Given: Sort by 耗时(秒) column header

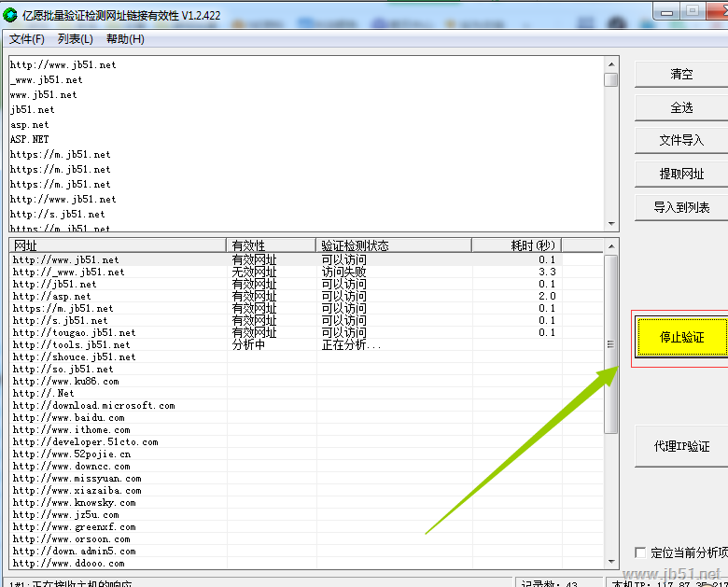Looking at the screenshot, I should tap(515, 245).
